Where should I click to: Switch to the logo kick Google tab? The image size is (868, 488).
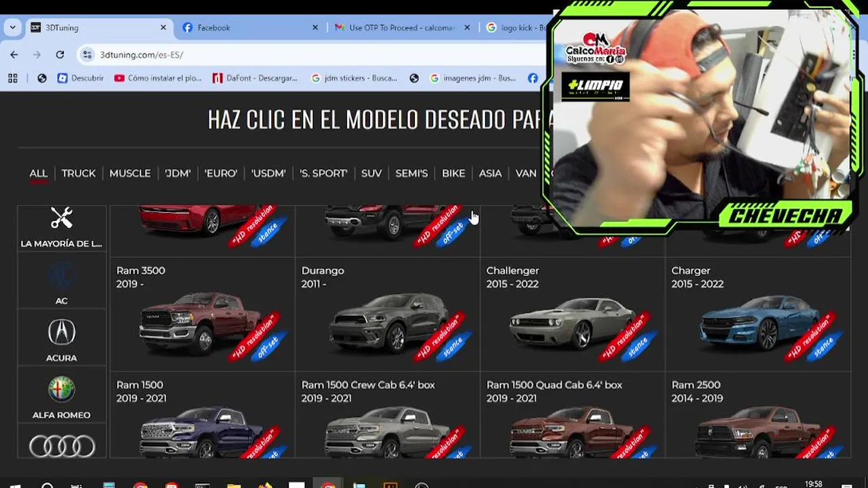click(x=517, y=28)
